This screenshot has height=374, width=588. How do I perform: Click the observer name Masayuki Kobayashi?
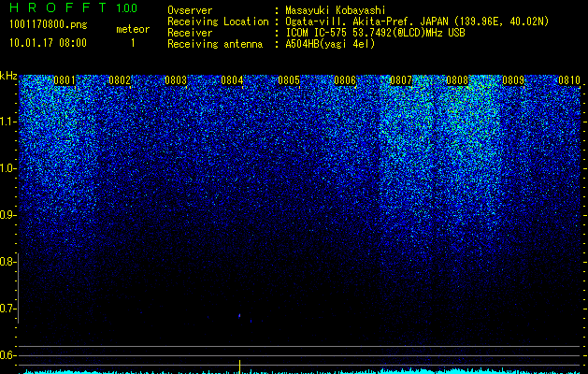point(336,10)
